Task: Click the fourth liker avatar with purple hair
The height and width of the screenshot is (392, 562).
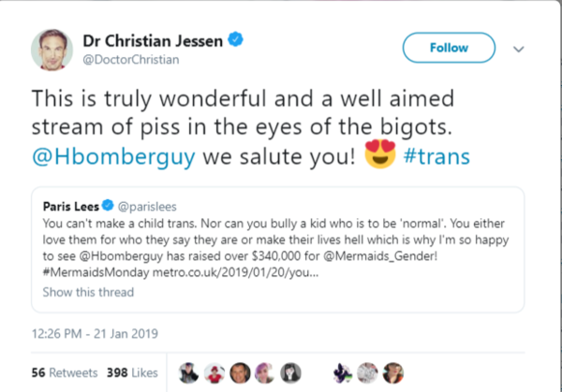Action: click(x=266, y=370)
